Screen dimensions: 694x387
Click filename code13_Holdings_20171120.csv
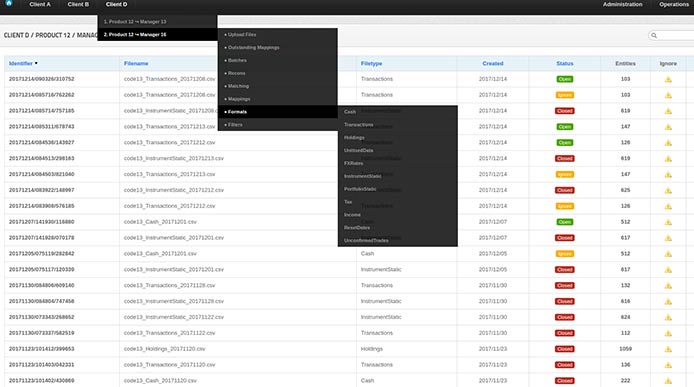point(165,349)
